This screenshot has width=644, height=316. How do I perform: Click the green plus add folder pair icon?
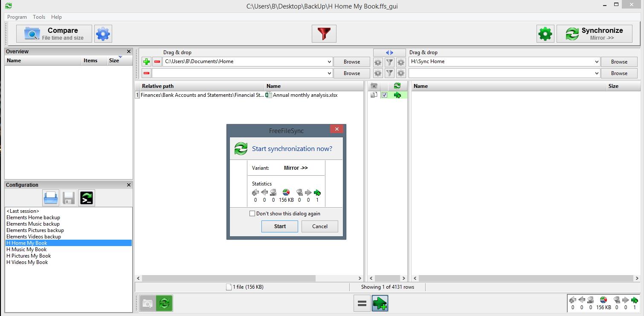point(147,62)
